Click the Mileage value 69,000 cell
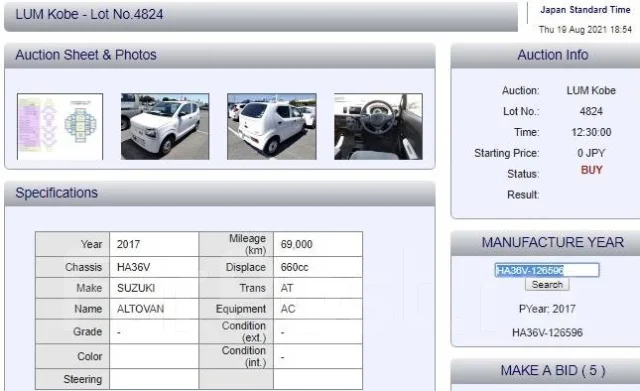640x391 pixels. click(x=318, y=244)
